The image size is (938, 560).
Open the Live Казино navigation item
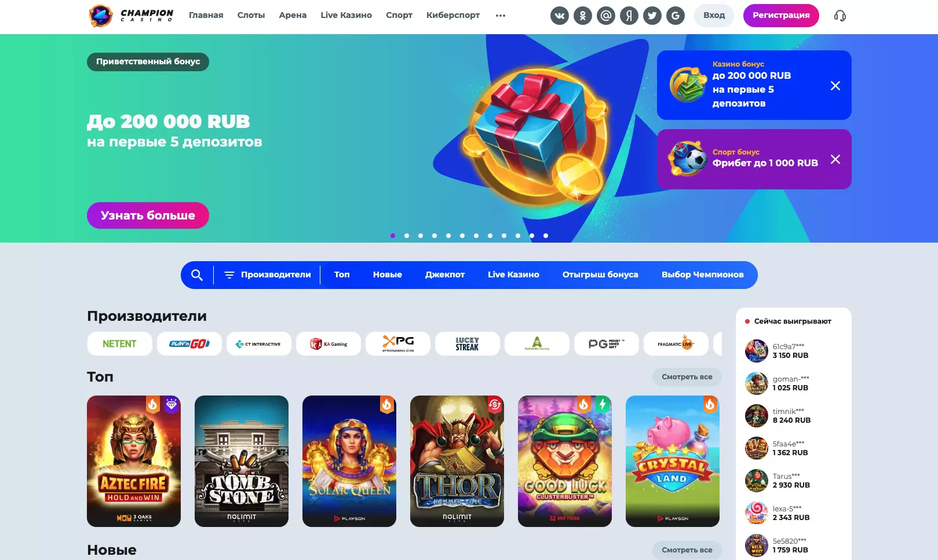(346, 15)
